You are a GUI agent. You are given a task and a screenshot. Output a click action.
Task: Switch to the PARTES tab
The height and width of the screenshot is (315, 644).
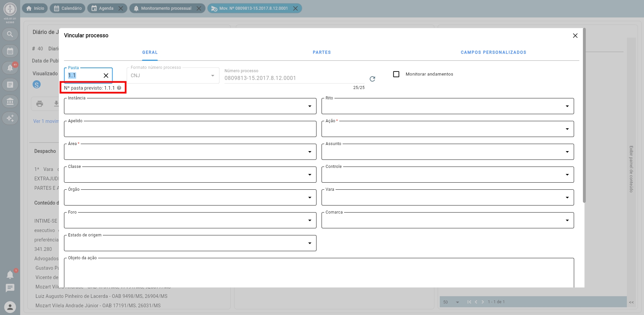coord(321,52)
